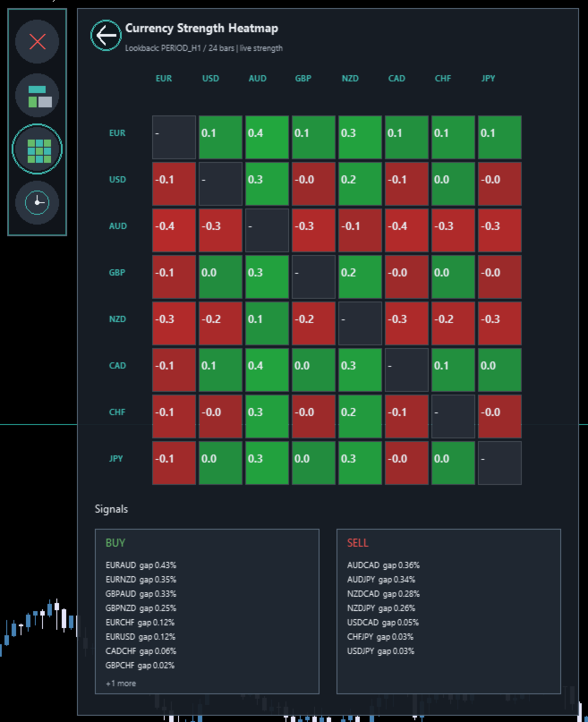
Task: Click the red X close icon in sidebar
Action: click(37, 42)
